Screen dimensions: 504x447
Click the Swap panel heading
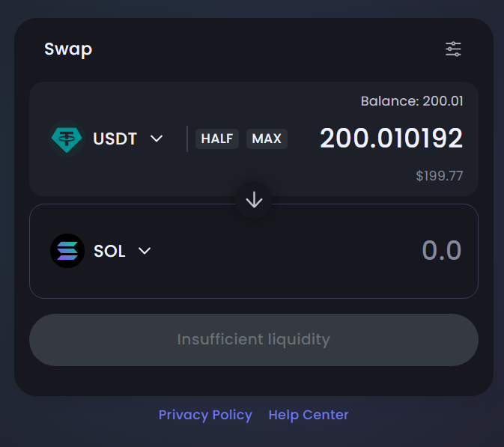pos(68,49)
